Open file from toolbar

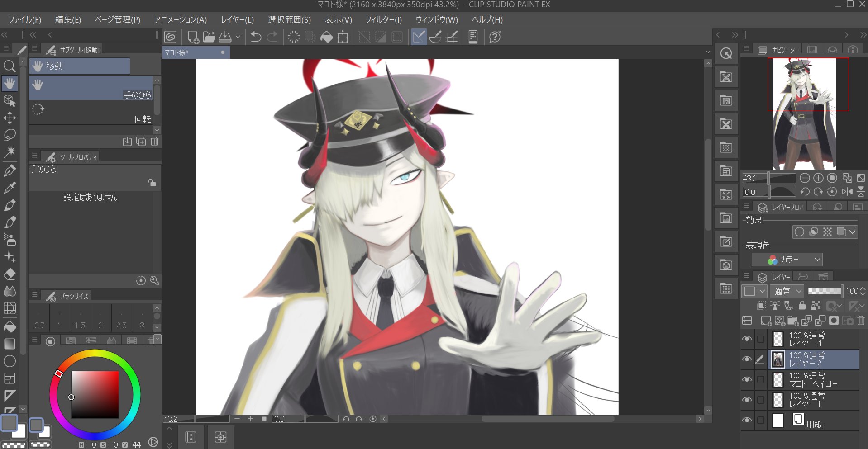click(x=209, y=37)
